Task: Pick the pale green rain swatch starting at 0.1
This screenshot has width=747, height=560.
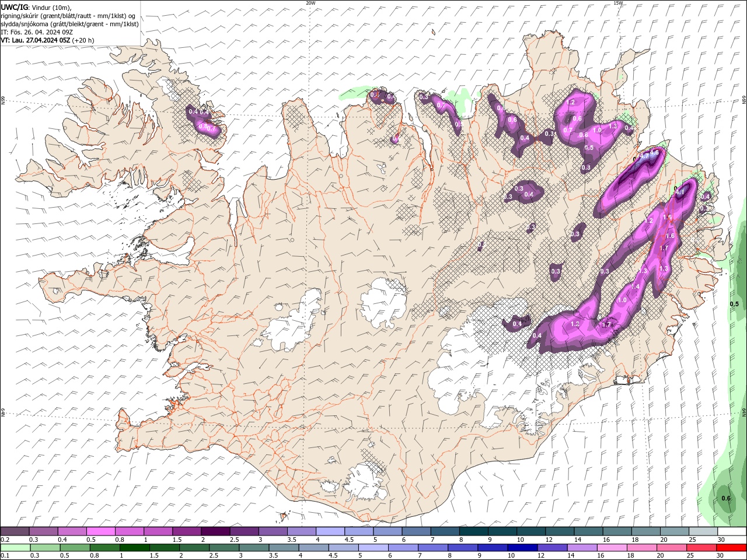Action: [x=15, y=548]
